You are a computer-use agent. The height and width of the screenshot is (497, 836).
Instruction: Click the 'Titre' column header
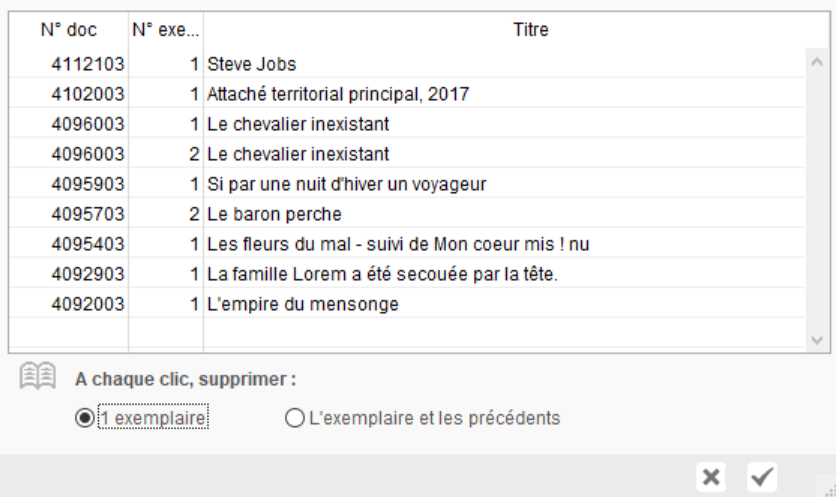pyautogui.click(x=530, y=29)
